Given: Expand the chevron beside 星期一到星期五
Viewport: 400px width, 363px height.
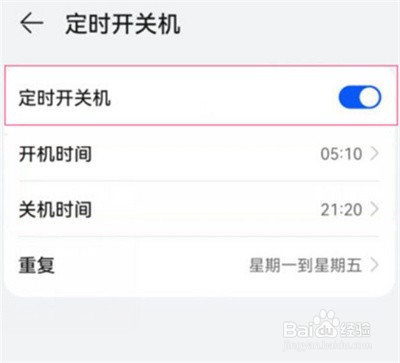Looking at the screenshot, I should click(375, 265).
